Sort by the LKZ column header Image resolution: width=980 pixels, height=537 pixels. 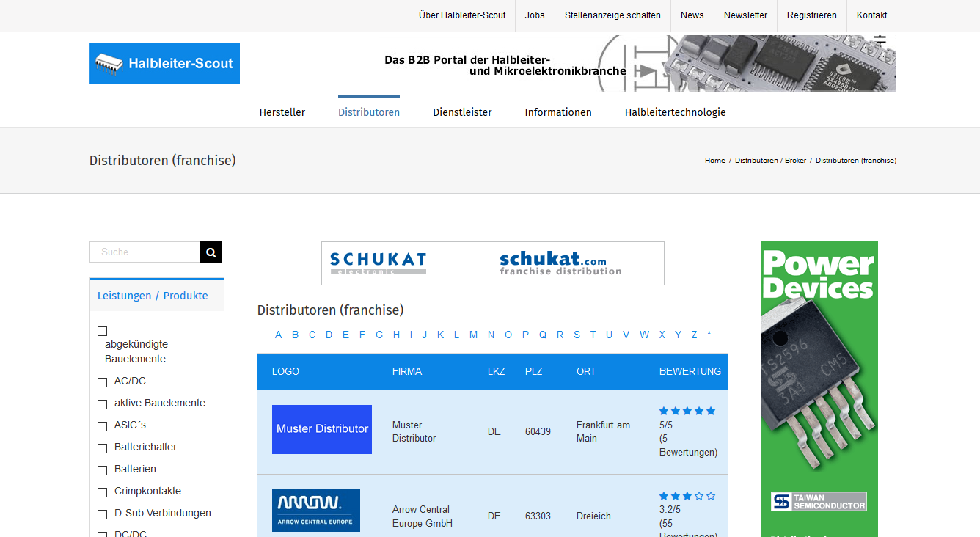point(497,372)
